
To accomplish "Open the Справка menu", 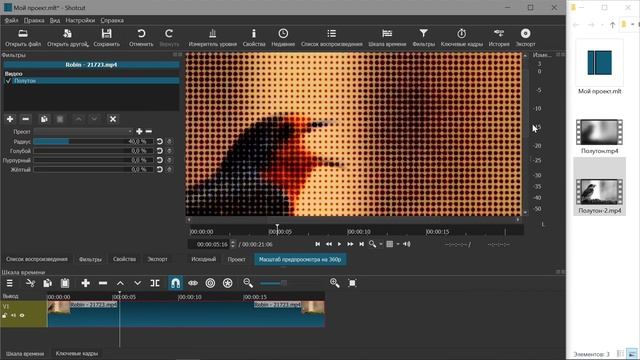I will pos(112,20).
